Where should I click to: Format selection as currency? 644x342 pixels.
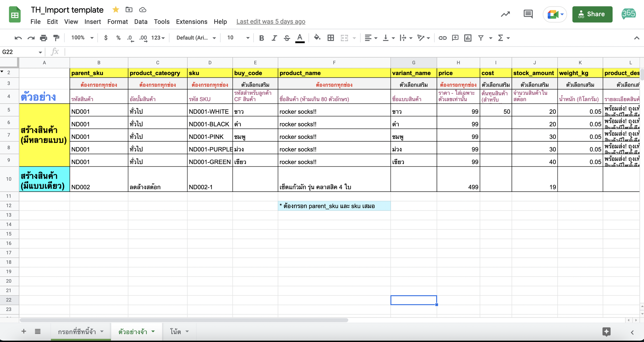coord(106,38)
